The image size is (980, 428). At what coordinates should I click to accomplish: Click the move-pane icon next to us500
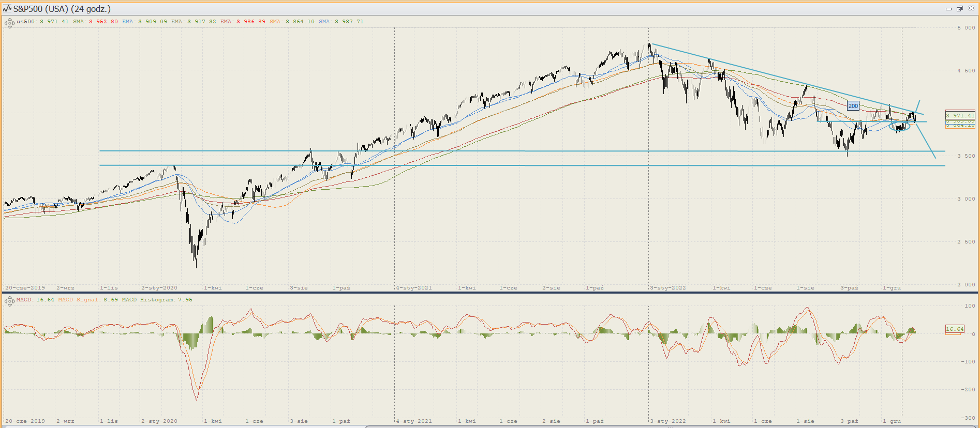point(9,23)
